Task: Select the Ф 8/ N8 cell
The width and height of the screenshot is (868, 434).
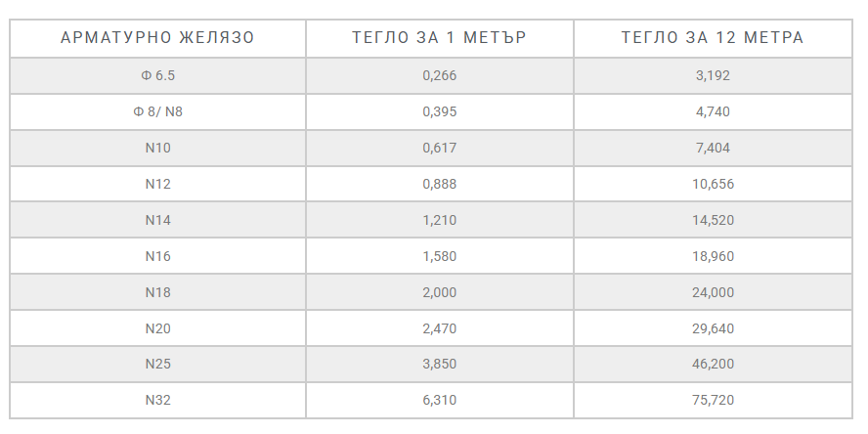Action: click(x=157, y=111)
